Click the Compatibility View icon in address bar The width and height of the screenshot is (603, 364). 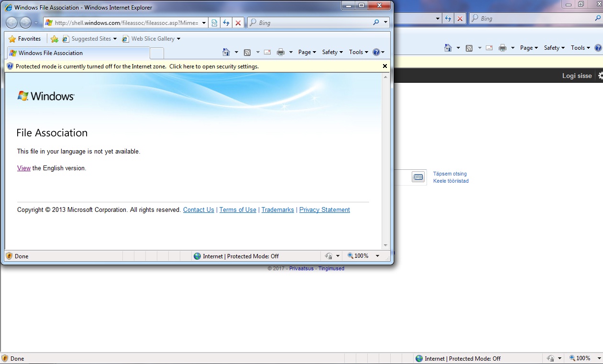(x=215, y=22)
